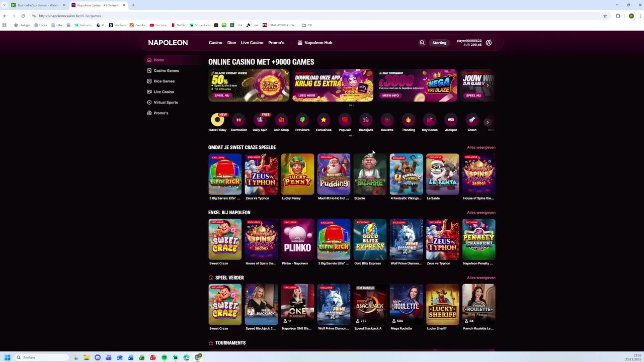Open the search magnifier icon in header

[x=422, y=43]
